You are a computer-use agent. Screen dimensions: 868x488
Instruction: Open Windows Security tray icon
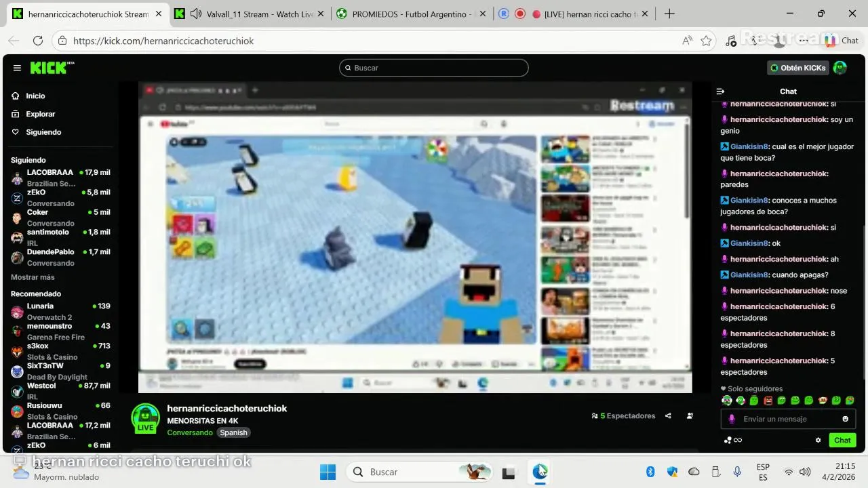tap(672, 472)
